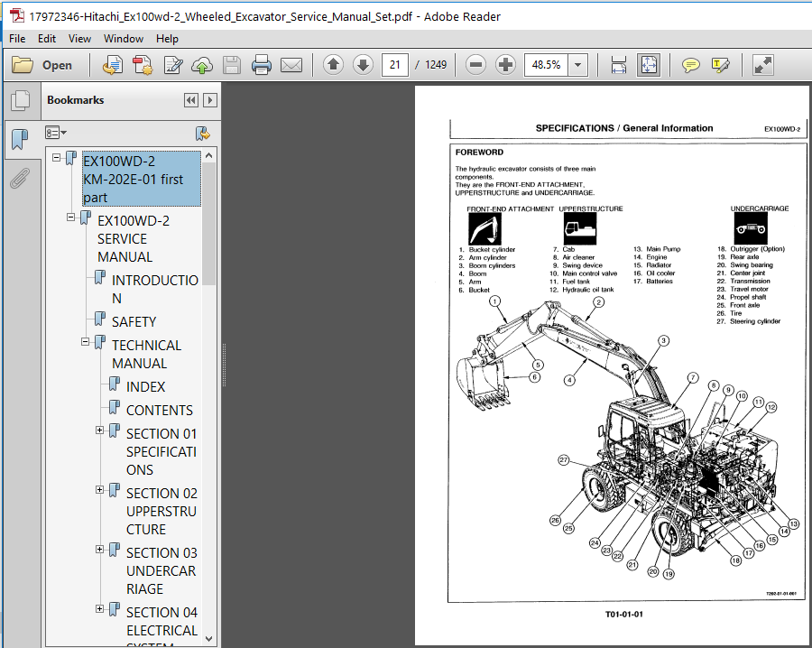The height and width of the screenshot is (648, 812).
Task: Collapse the EX100WD-2 SERVICE MANUAL bookmark
Action: coord(71,218)
